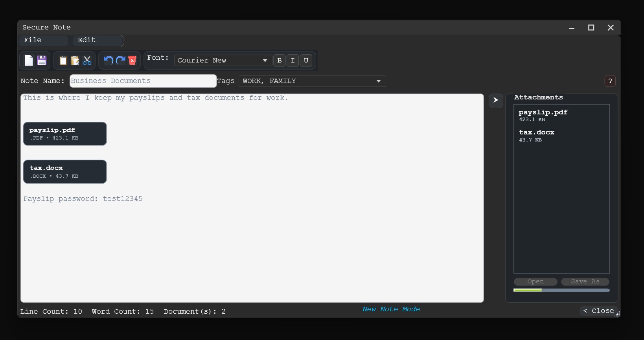Click the New Note page icon
The image size is (644, 340).
pyautogui.click(x=29, y=60)
